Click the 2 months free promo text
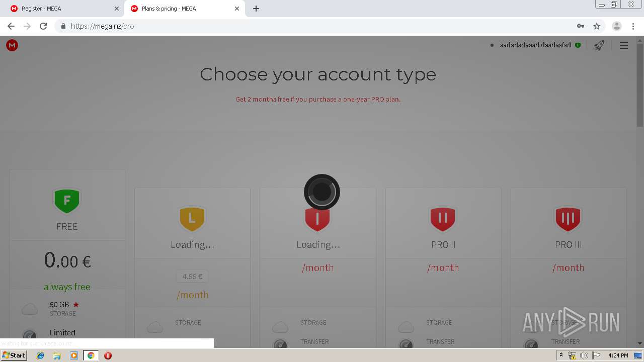644x362 pixels. [x=318, y=100]
